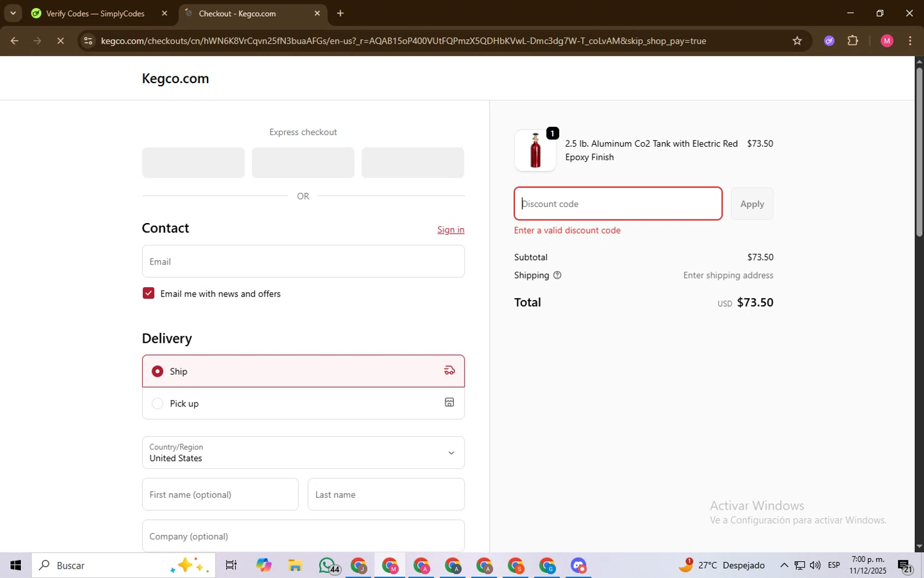
Task: Open volume control tray icon
Action: tap(815, 565)
